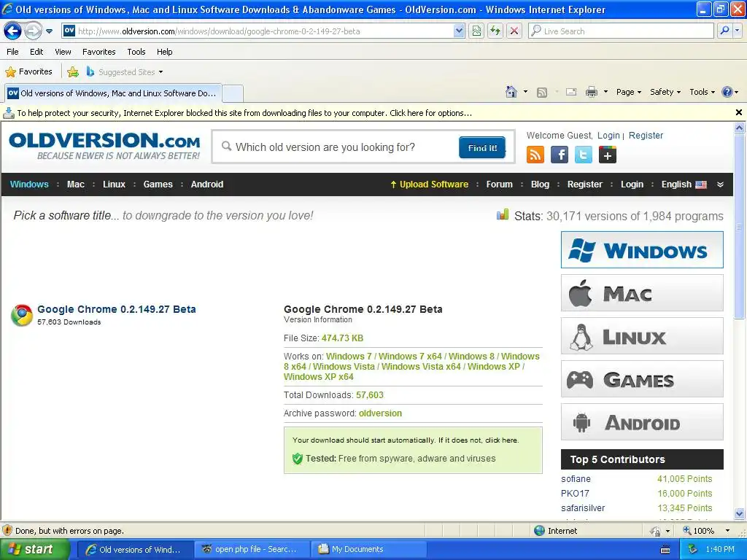Click the Register link near Welcome Guest
Image resolution: width=747 pixels, height=560 pixels.
pos(646,135)
